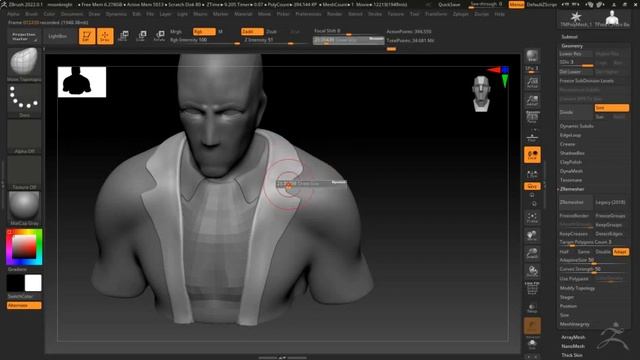Select the Move transform icon
Screen dimensions: 640x360
123,36
